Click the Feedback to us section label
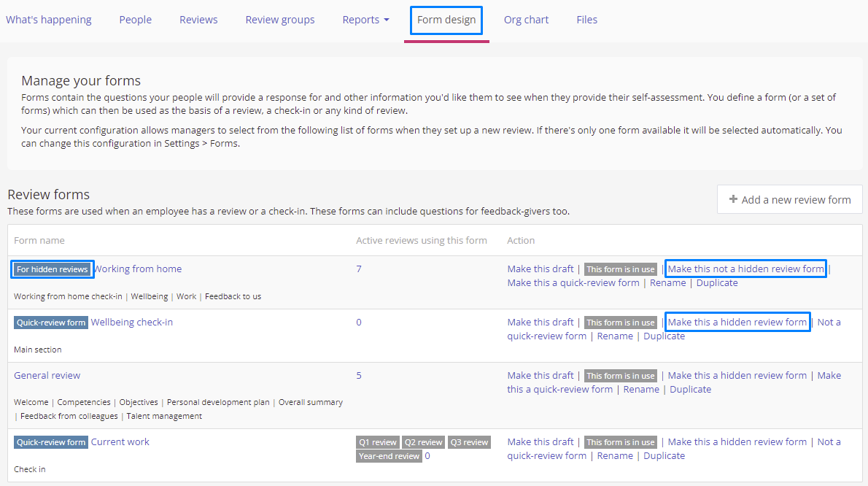This screenshot has width=868, height=486. (233, 297)
